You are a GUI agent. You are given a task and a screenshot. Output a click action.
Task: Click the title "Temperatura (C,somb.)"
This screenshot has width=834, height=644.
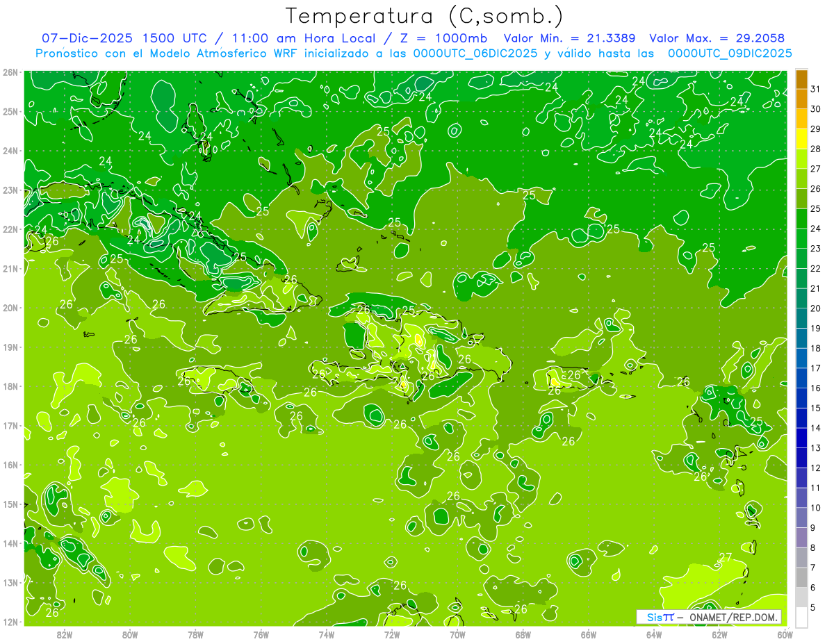pos(425,16)
